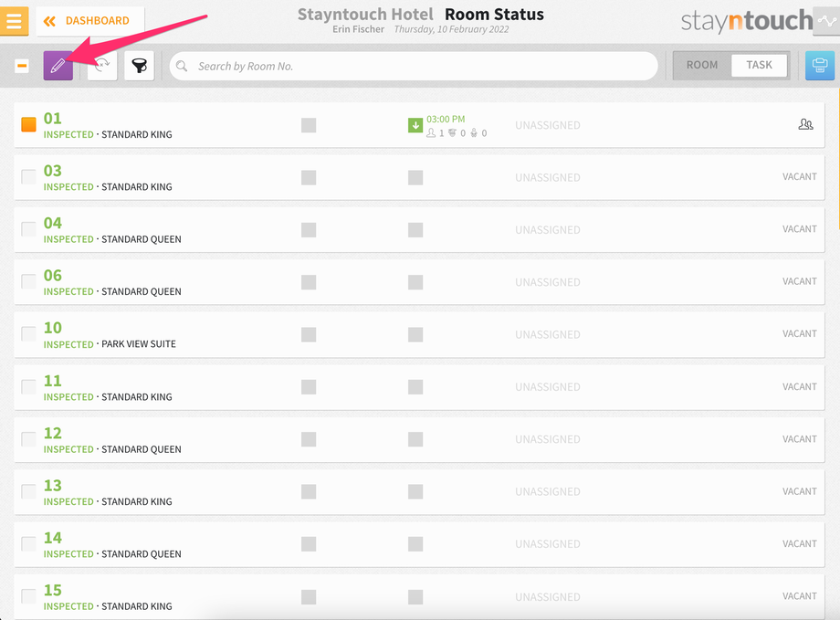The image size is (840, 620).
Task: Open room number 14
Action: tap(53, 538)
